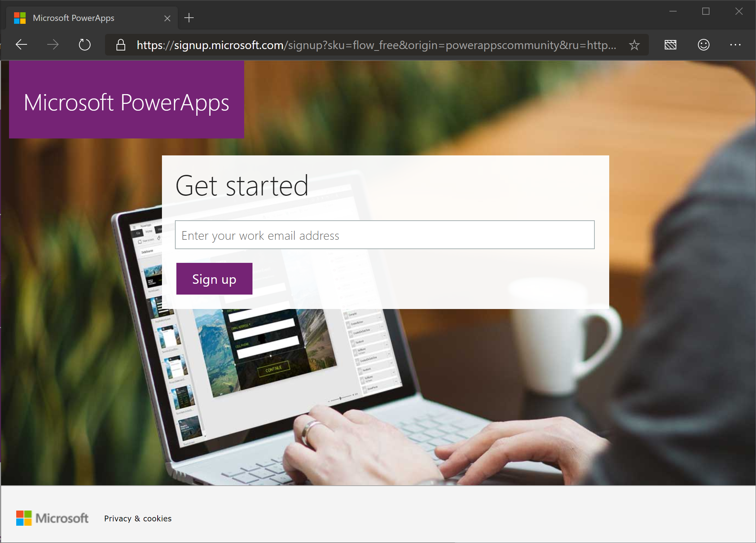Open Web Notes annotation tool
The image size is (756, 543).
click(x=670, y=44)
